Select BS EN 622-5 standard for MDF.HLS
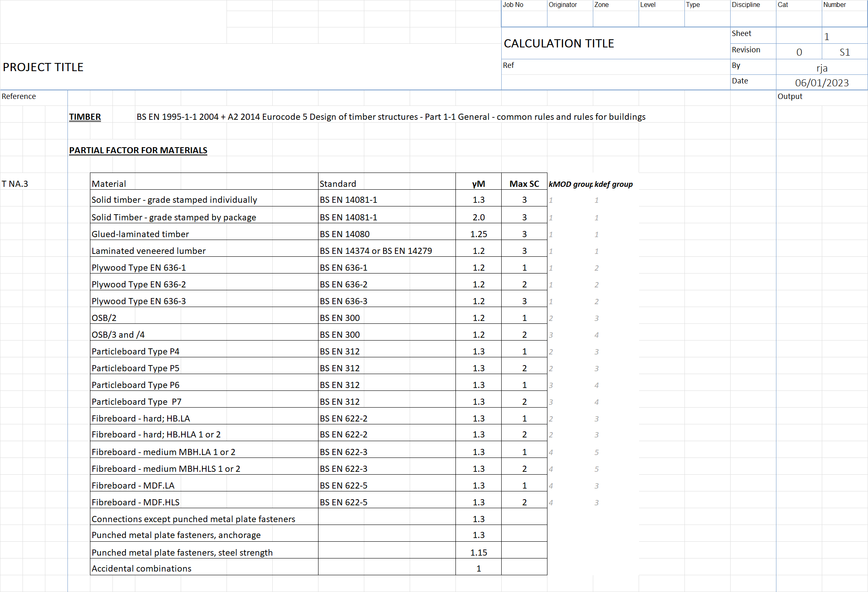This screenshot has height=592, width=868. pyautogui.click(x=387, y=500)
